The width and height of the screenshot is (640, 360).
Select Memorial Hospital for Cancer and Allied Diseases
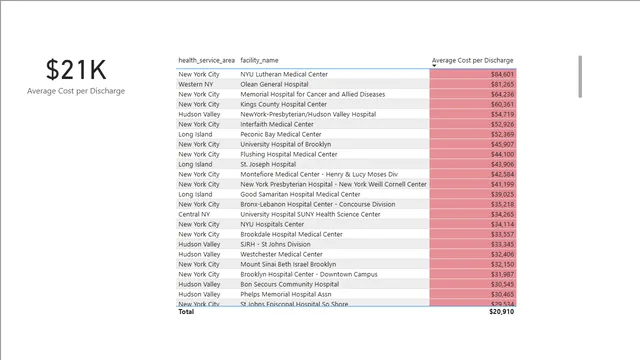point(313,94)
